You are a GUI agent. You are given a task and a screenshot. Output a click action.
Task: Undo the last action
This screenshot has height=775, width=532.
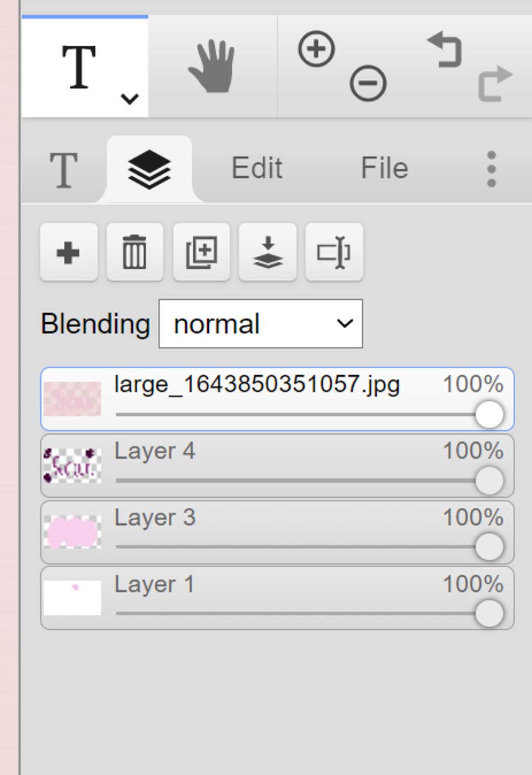click(445, 50)
